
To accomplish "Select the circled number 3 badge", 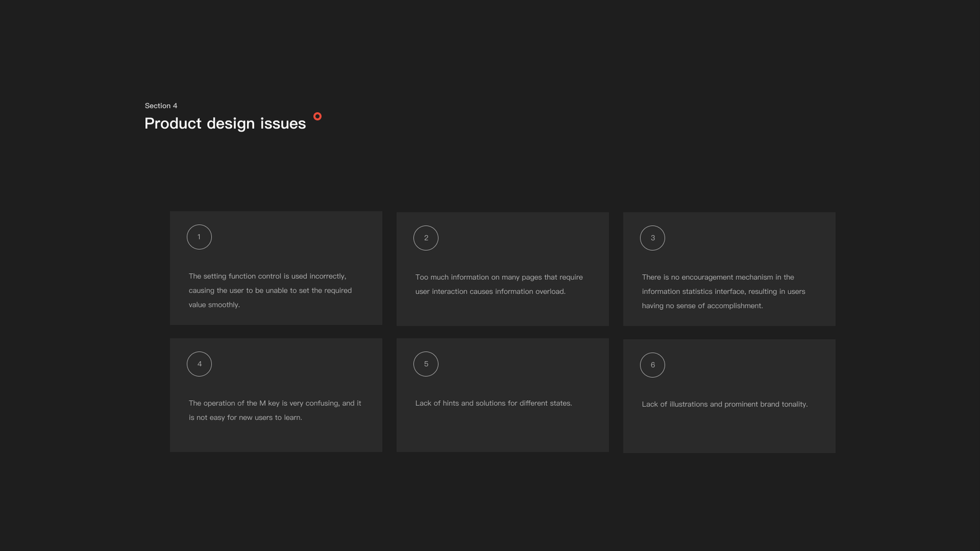I will 652,238.
